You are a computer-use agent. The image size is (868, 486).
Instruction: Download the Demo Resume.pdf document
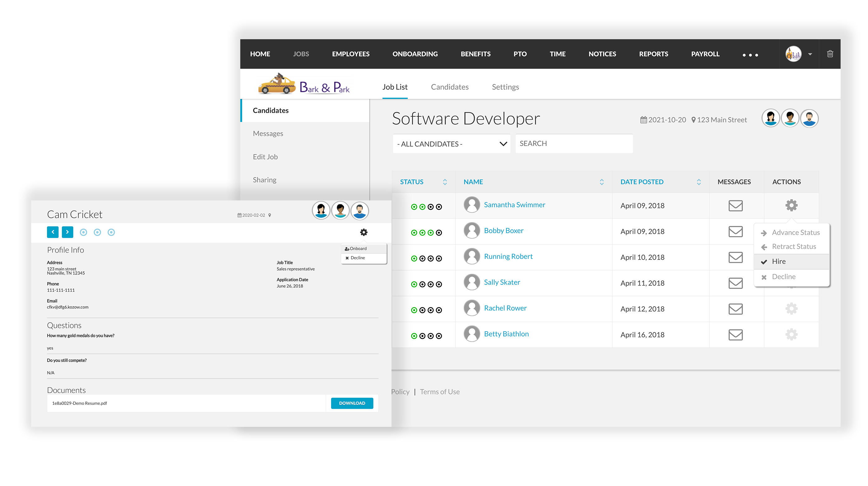click(352, 403)
